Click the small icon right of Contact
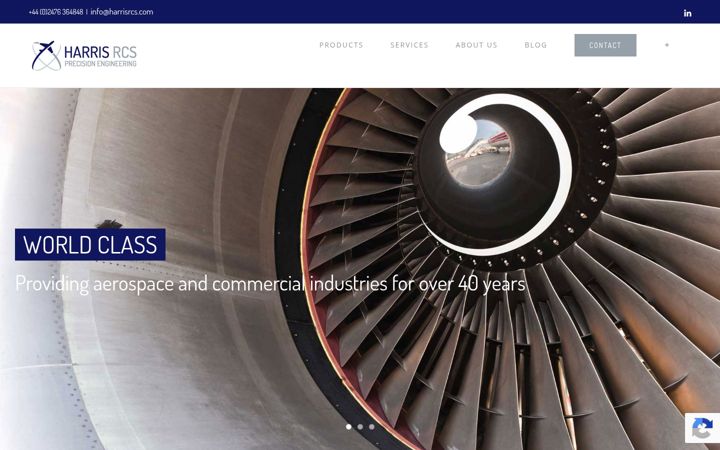This screenshot has width=720, height=450. click(x=667, y=45)
